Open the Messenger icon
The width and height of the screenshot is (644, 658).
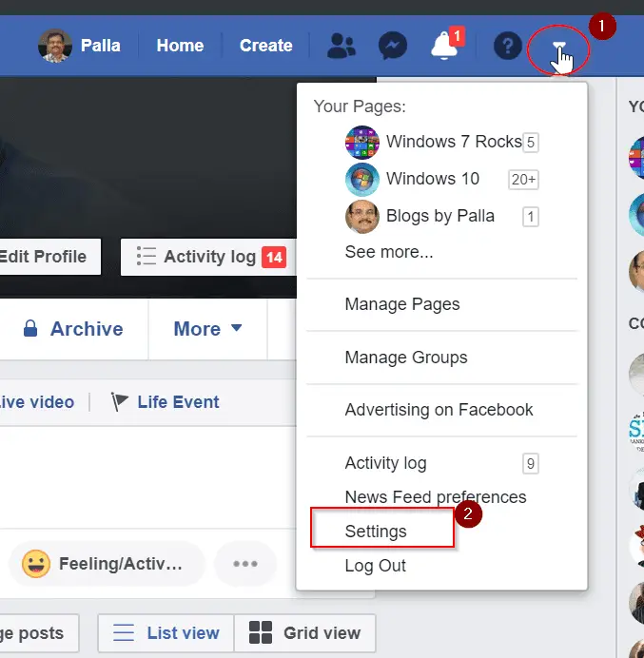[x=393, y=46]
